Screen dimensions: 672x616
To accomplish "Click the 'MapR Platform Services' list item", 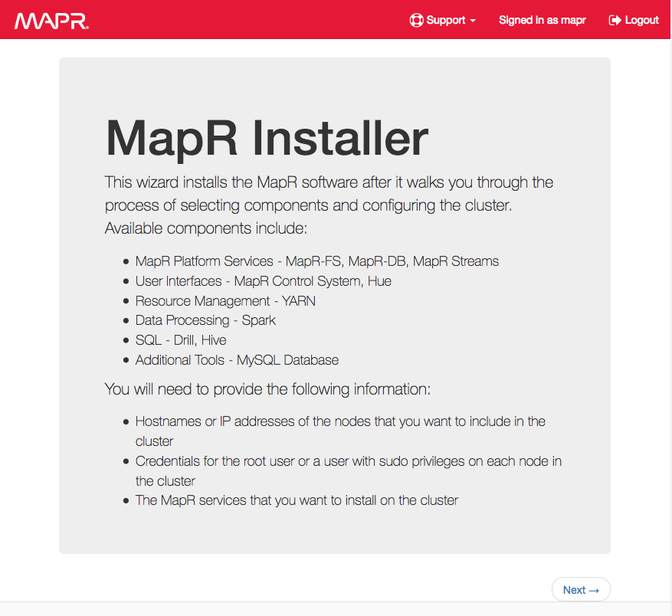I will [317, 261].
